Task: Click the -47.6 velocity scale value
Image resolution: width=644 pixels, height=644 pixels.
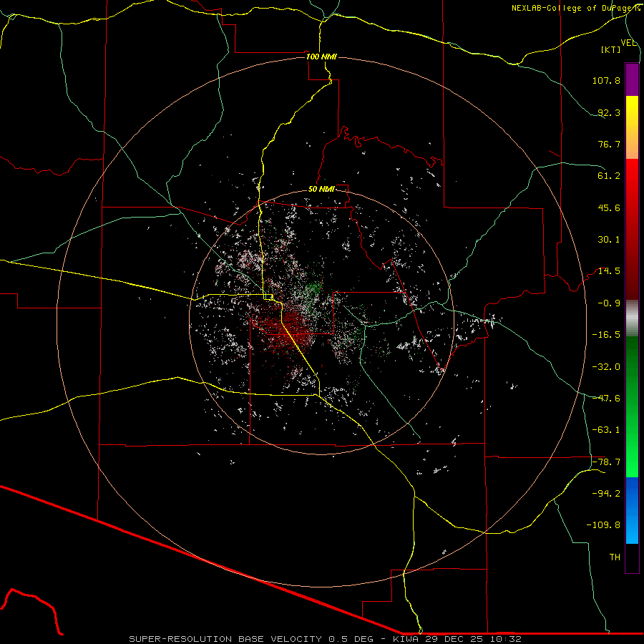Action: pyautogui.click(x=606, y=399)
